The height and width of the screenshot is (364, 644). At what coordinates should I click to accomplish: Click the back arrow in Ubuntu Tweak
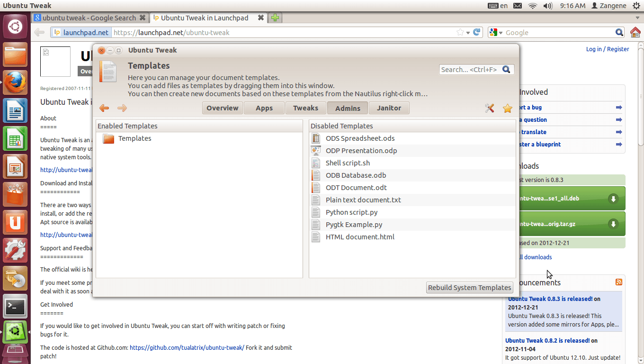pyautogui.click(x=104, y=108)
